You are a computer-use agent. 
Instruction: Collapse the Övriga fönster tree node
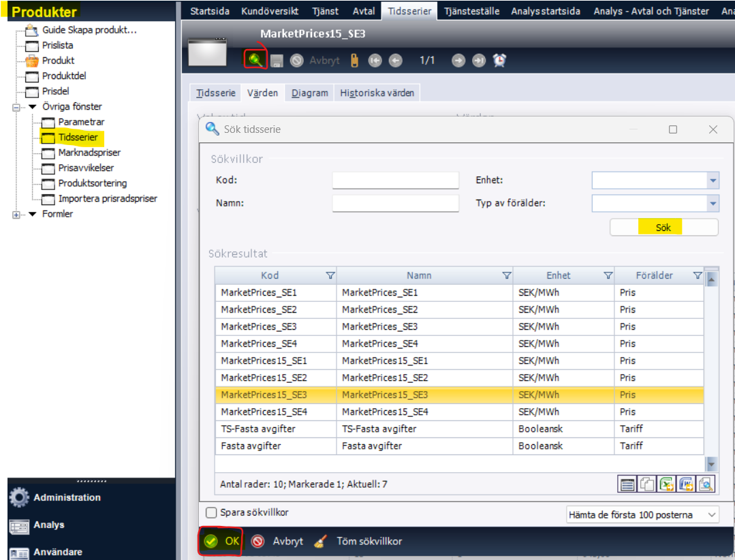[16, 107]
